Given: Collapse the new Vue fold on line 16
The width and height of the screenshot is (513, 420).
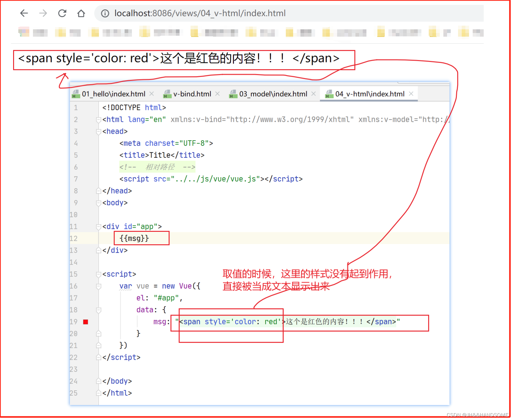Looking at the screenshot, I should pyautogui.click(x=98, y=286).
